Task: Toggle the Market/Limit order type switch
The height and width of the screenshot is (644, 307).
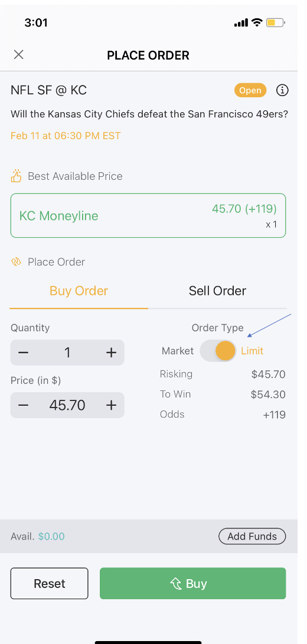Action: (x=218, y=351)
